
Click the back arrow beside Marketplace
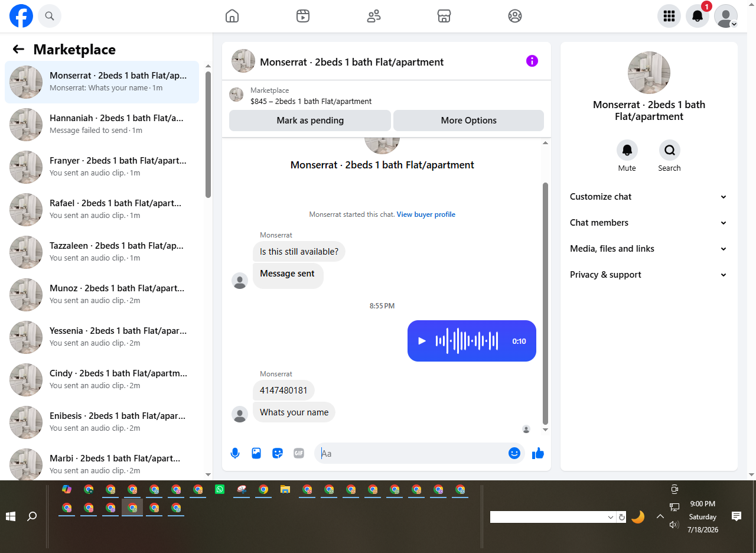(18, 50)
